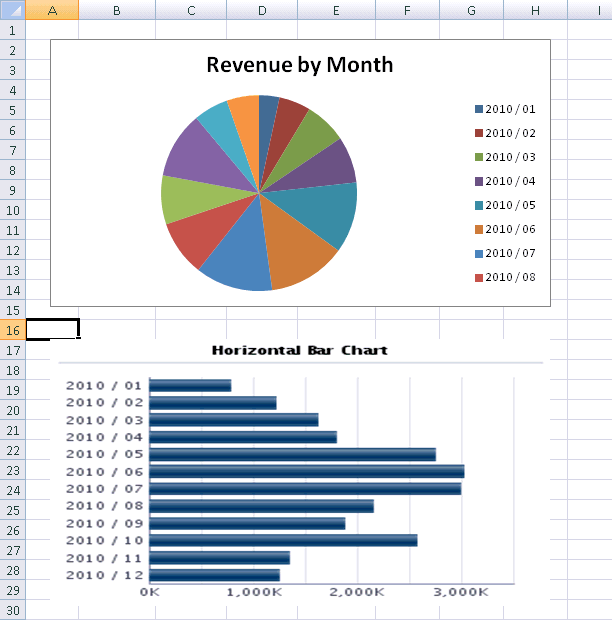The image size is (612, 620).
Task: Click the 2010 / 03 legend color swatch
Action: (x=479, y=157)
